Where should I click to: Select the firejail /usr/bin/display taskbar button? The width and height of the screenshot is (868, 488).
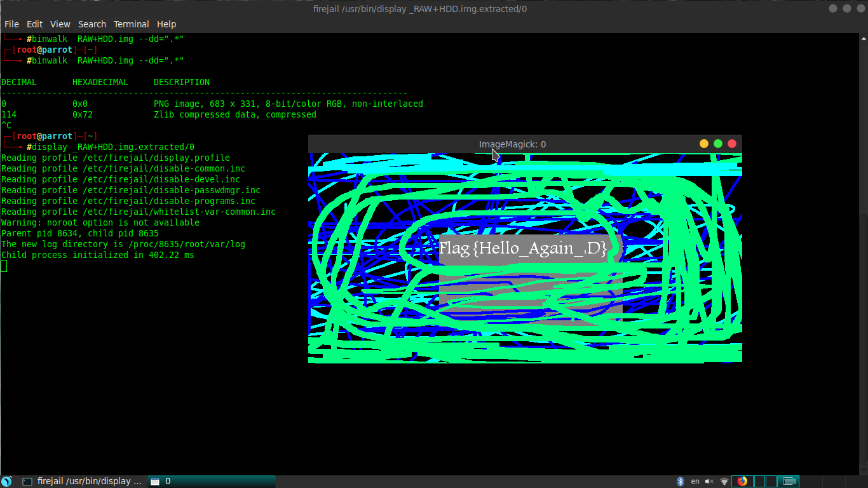click(89, 481)
